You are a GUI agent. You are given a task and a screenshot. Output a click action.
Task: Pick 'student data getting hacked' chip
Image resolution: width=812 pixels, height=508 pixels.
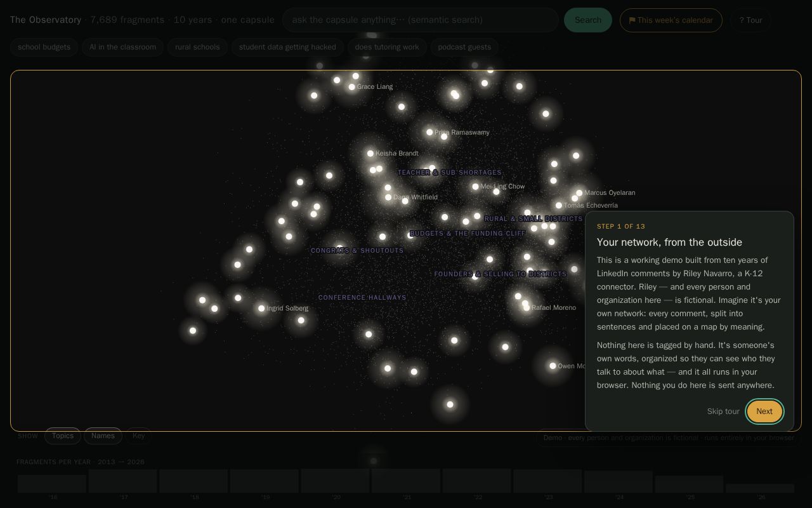click(x=287, y=47)
